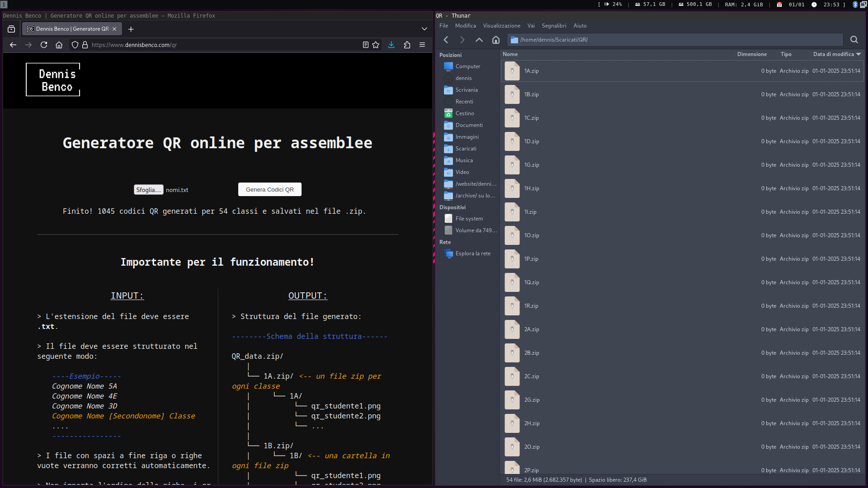The width and height of the screenshot is (868, 488).
Task: Close the Dennis Benco tab
Action: (114, 29)
